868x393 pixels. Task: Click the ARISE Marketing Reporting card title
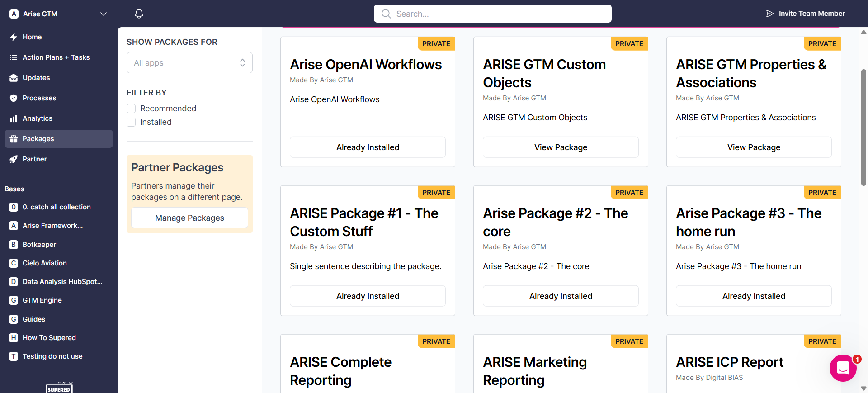[535, 371]
